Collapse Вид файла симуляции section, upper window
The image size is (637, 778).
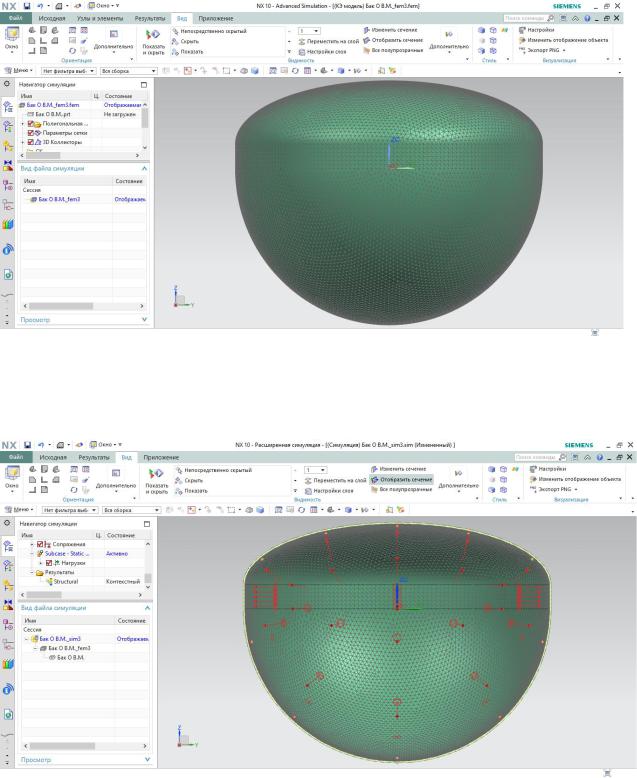point(144,169)
